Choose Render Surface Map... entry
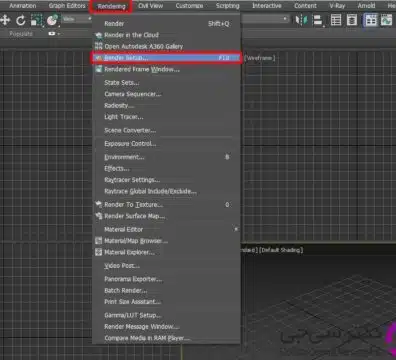Image resolution: width=396 pixels, height=360 pixels. coord(166,216)
